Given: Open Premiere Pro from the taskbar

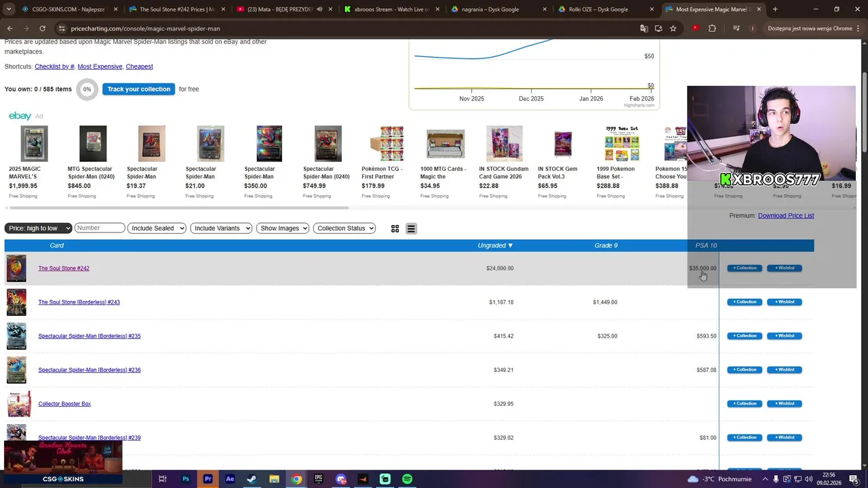Looking at the screenshot, I should [208, 479].
